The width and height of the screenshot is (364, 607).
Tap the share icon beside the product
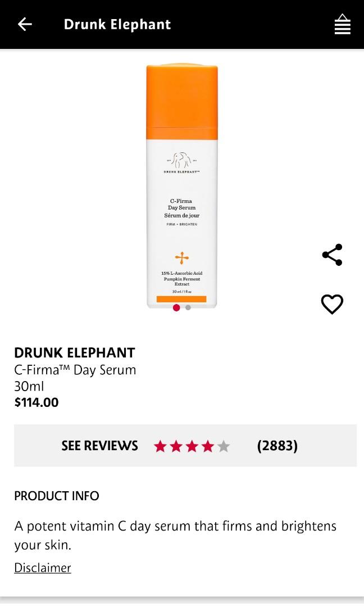332,254
